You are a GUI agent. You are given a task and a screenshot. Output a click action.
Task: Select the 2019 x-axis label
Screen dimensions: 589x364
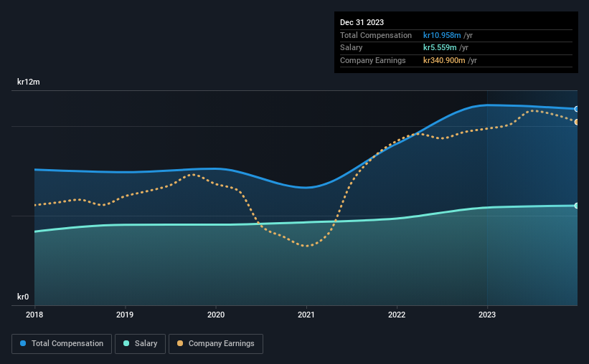pos(125,315)
